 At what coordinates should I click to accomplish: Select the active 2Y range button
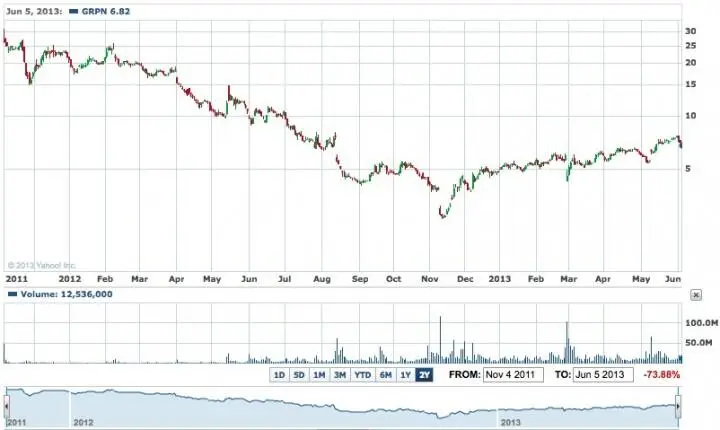[x=424, y=375]
